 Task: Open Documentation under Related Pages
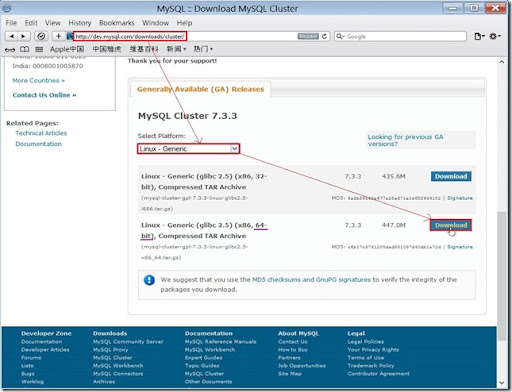coord(38,144)
